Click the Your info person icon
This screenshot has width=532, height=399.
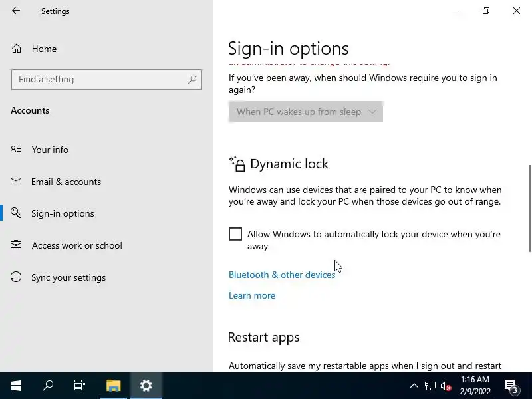click(16, 149)
